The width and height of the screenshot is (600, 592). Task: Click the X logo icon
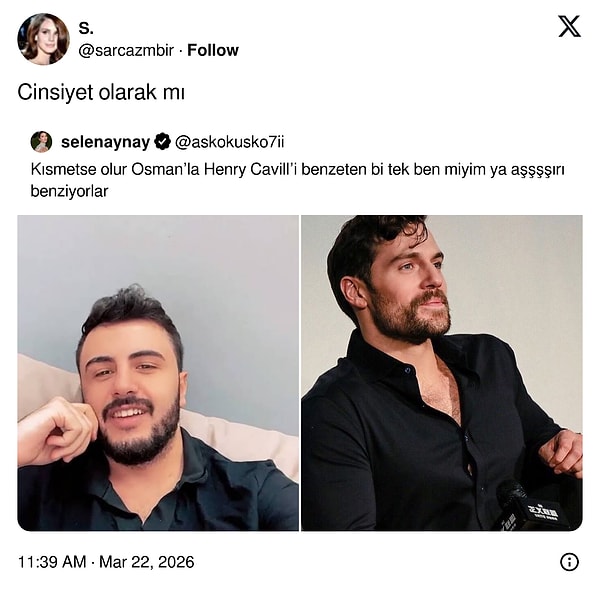pos(569,27)
